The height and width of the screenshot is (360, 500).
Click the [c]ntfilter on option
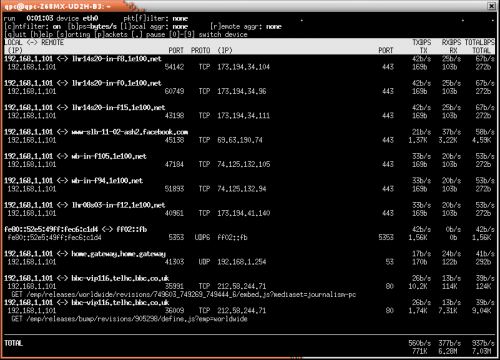pos(32,26)
